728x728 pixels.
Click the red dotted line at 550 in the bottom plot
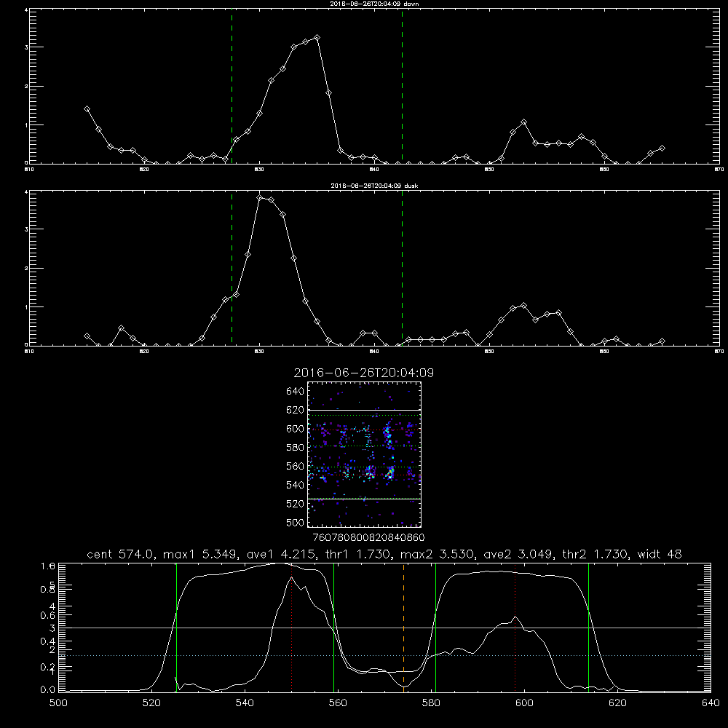pos(292,627)
